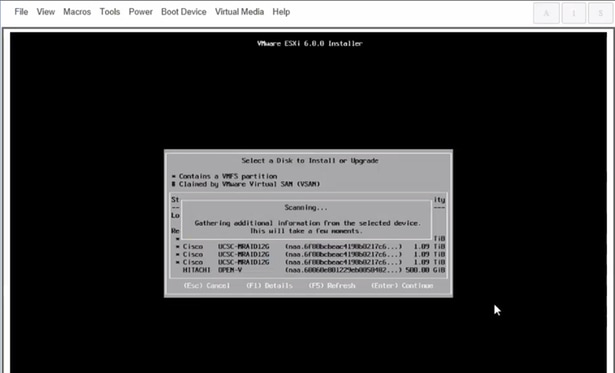
Task: Toggle the Num Lock '1' indicator
Action: [x=573, y=13]
